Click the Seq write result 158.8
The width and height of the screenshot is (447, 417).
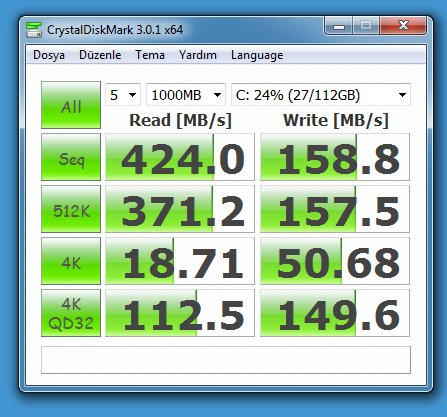[335, 157]
